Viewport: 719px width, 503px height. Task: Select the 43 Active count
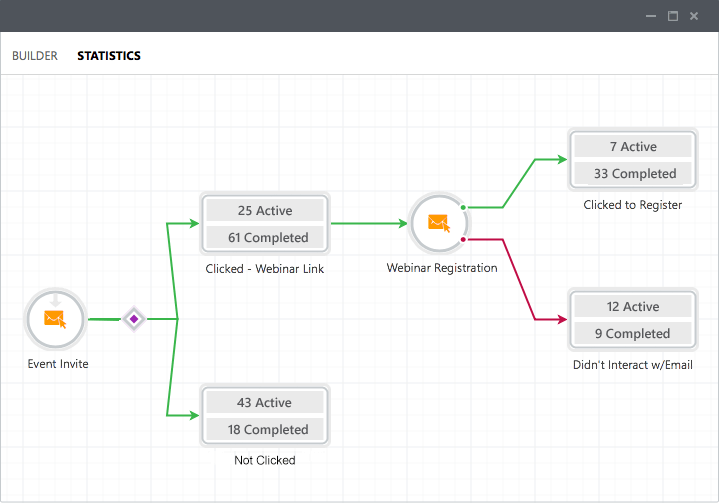(x=265, y=403)
